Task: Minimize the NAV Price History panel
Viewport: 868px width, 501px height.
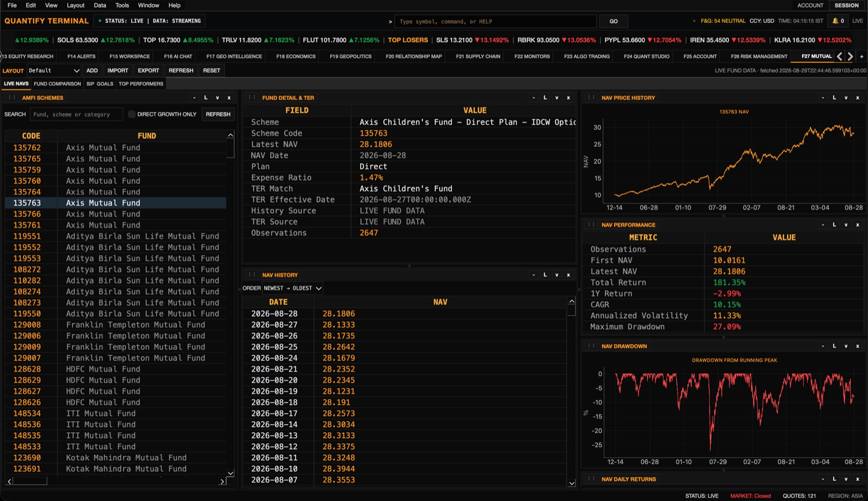Action: point(823,98)
